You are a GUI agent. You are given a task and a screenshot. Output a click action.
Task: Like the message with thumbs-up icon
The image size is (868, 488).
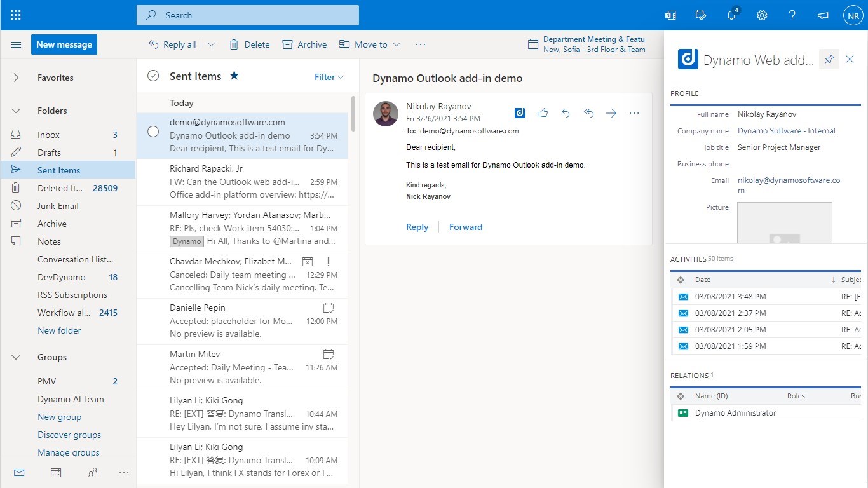(543, 113)
